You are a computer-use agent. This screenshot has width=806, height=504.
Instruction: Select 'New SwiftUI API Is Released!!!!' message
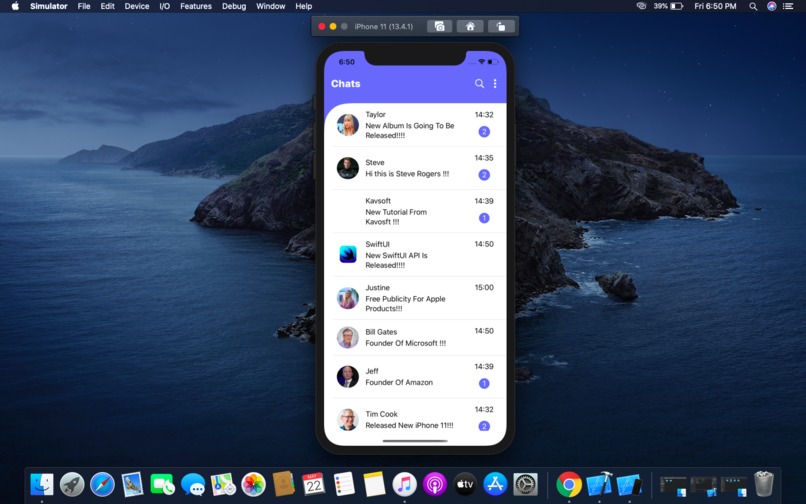click(x=396, y=260)
